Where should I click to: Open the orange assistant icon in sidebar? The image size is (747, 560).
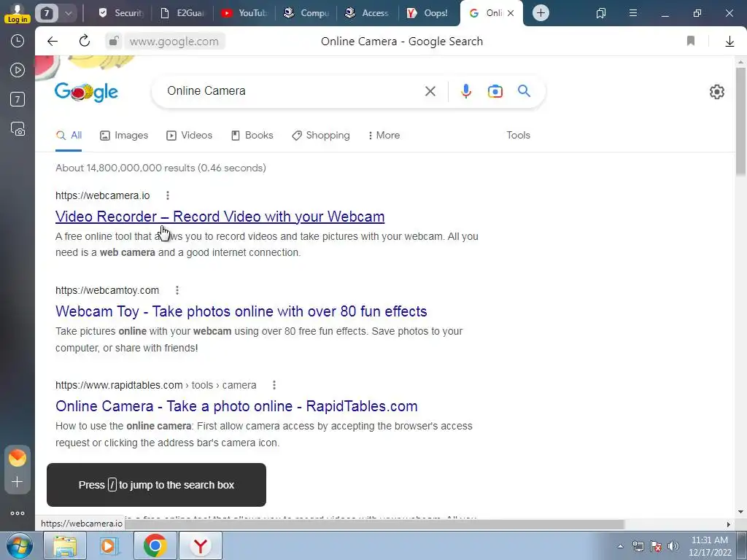click(x=18, y=458)
